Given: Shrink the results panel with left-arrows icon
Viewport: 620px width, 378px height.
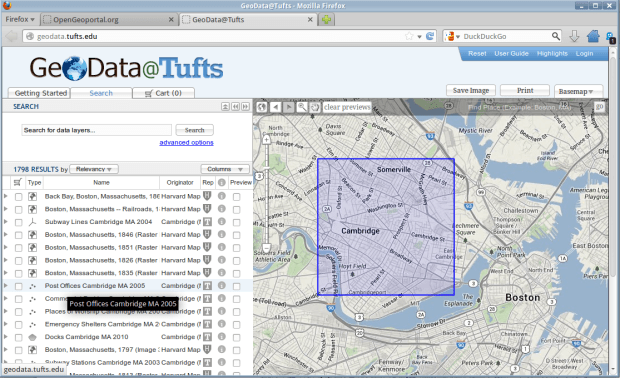Looking at the screenshot, I should (x=236, y=106).
